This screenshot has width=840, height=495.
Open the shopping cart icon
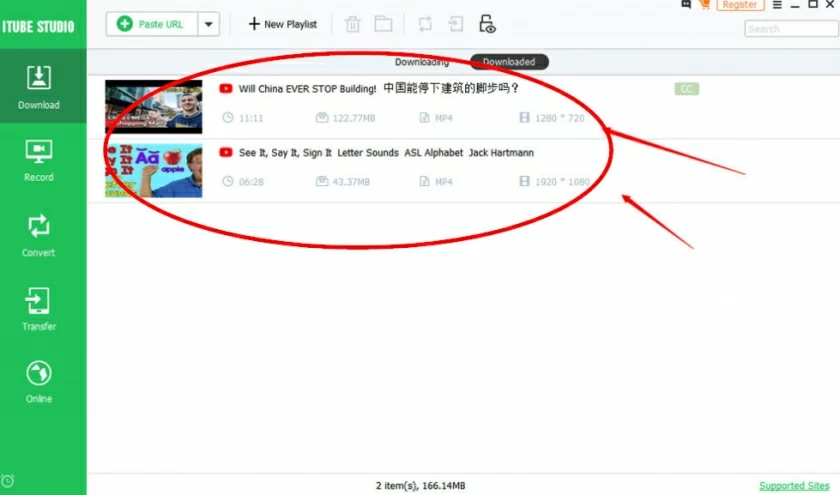point(704,4)
